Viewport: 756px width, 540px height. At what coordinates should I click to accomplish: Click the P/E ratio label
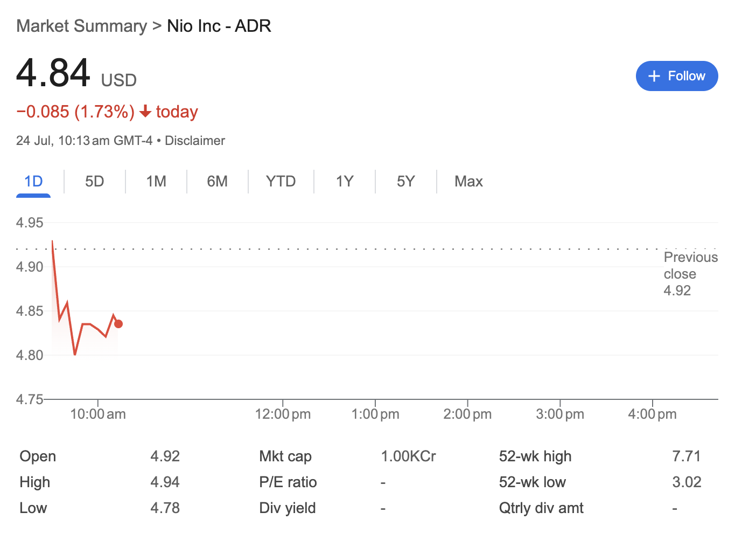(288, 482)
